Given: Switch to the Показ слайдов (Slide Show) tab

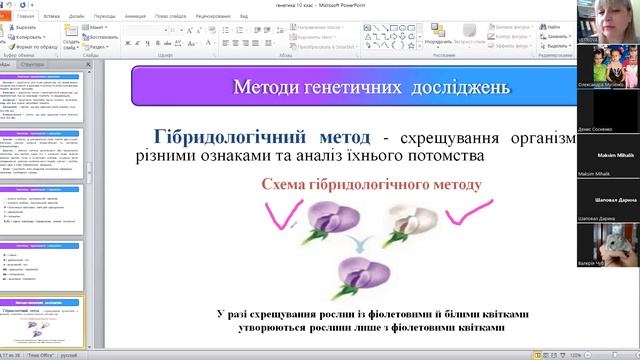Looking at the screenshot, I should (x=170, y=16).
